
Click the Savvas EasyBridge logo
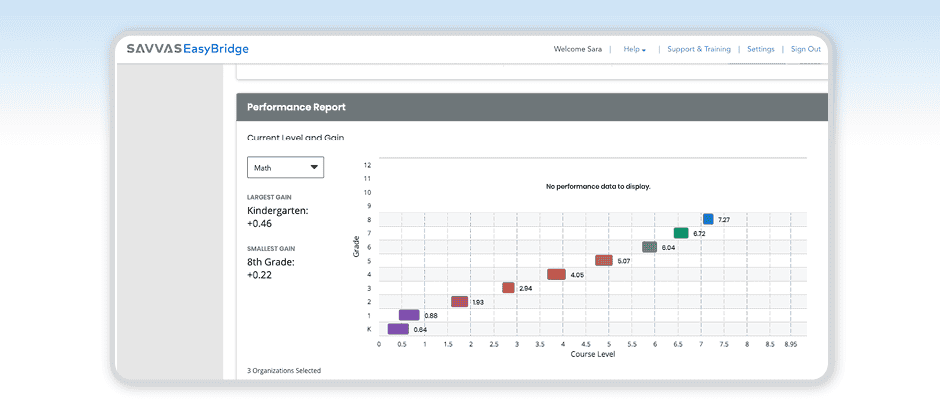pyautogui.click(x=187, y=49)
